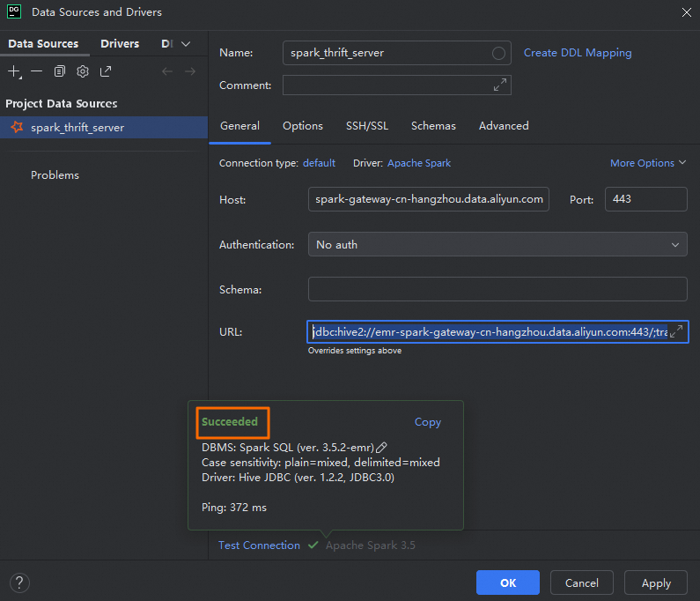Screen dimensions: 700x601
Task: Expand the Comment field
Action: (x=500, y=85)
